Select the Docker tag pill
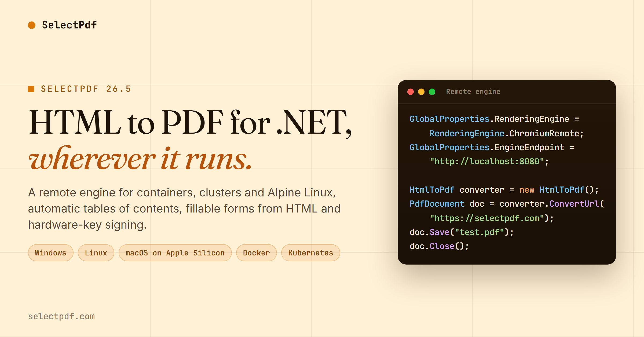Image resolution: width=644 pixels, height=337 pixels. tap(256, 253)
